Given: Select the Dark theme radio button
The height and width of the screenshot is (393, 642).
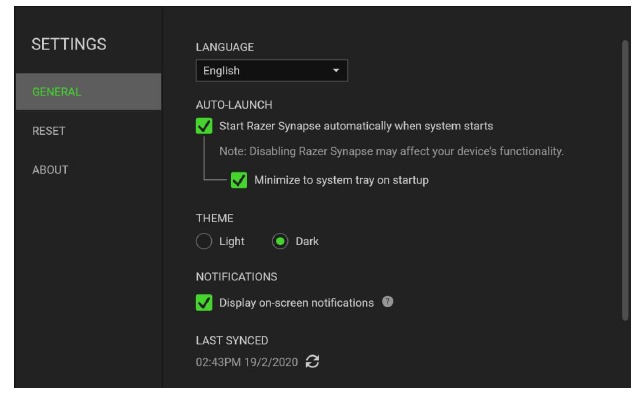Looking at the screenshot, I should tap(280, 241).
